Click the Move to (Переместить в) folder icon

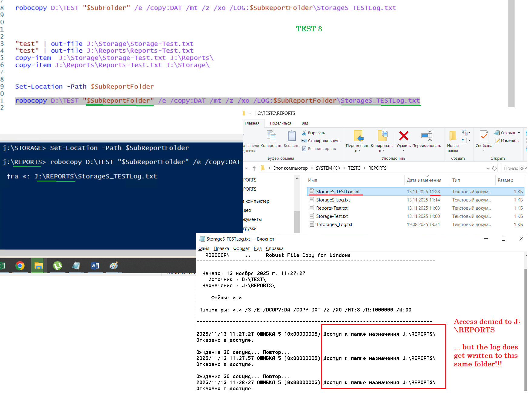[x=358, y=136]
